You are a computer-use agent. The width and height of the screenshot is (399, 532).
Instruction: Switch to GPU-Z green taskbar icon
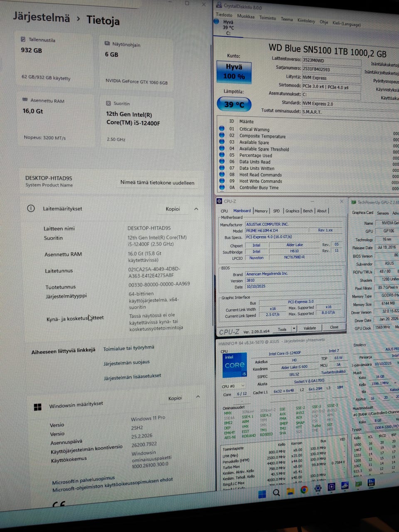357,484
